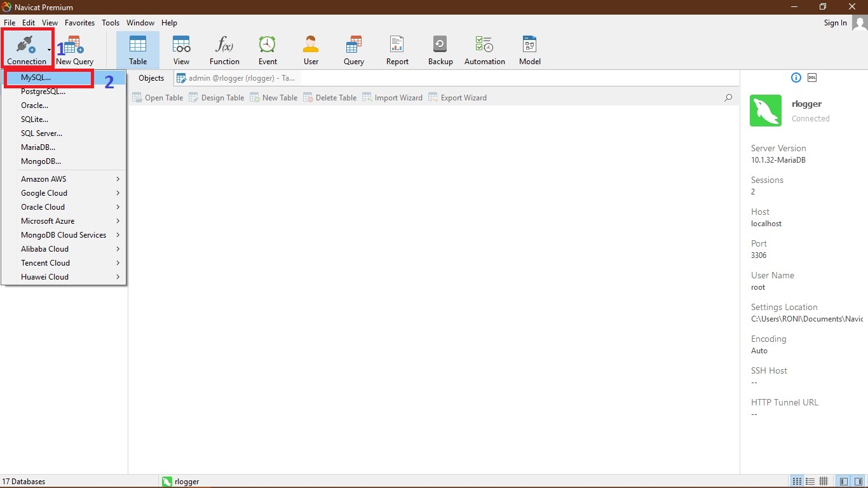Click the user avatar icon

[860, 23]
